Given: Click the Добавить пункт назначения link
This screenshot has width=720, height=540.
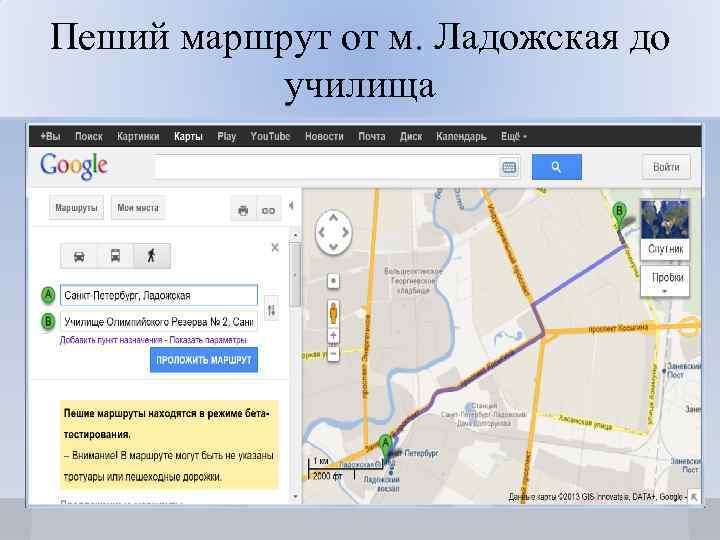Looking at the screenshot, I should pyautogui.click(x=111, y=340).
